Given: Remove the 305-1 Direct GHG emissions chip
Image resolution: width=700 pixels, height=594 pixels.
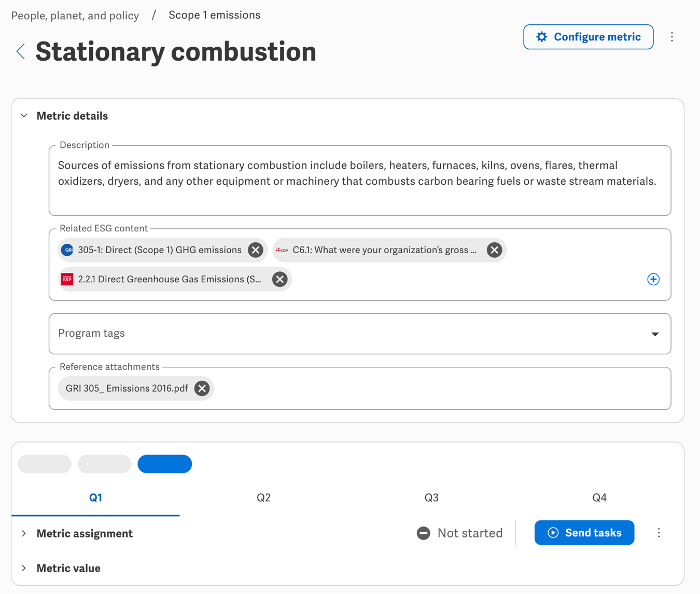Looking at the screenshot, I should (x=255, y=250).
